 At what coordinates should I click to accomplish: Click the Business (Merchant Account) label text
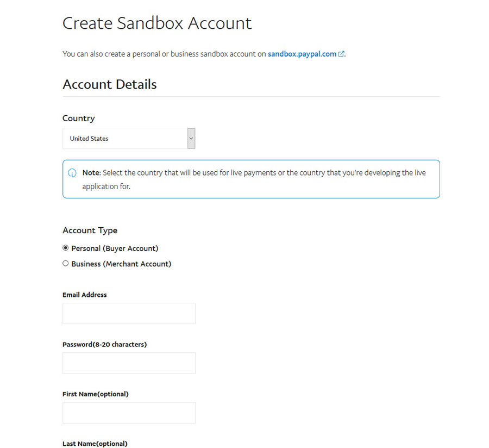click(121, 264)
